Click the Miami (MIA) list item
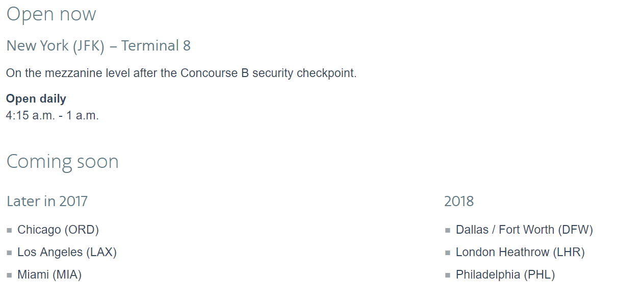The height and width of the screenshot is (300, 644). pos(49,274)
